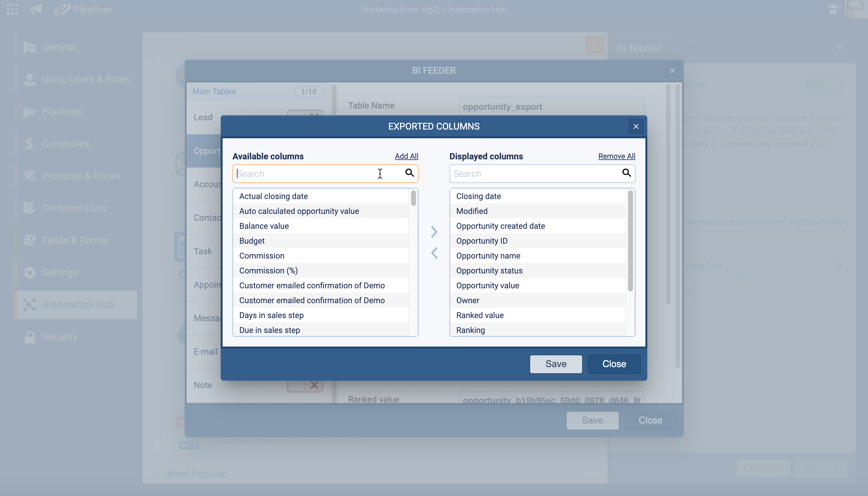Click Remove All link
868x496 pixels.
616,156
